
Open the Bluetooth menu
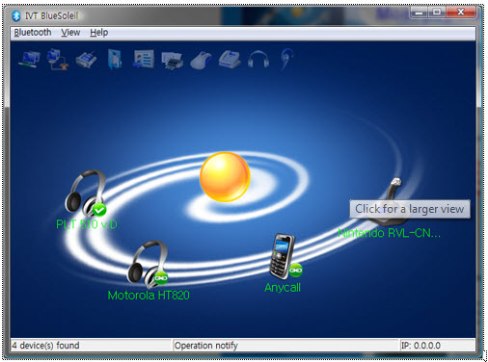pos(33,33)
